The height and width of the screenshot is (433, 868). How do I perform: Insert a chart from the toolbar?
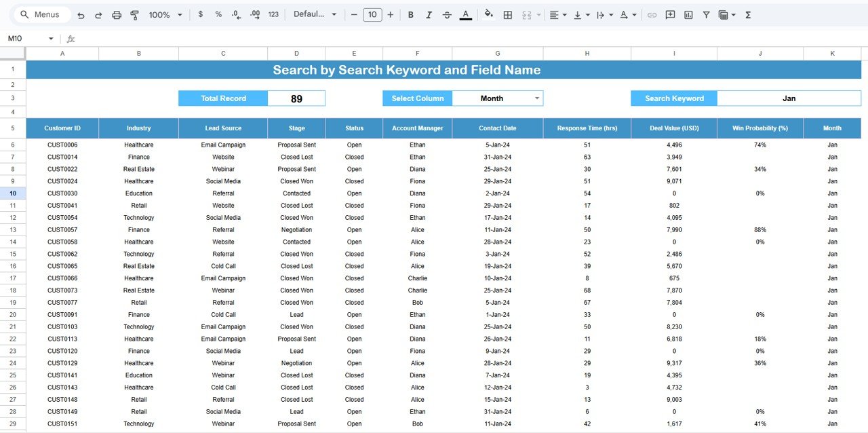[x=688, y=15]
